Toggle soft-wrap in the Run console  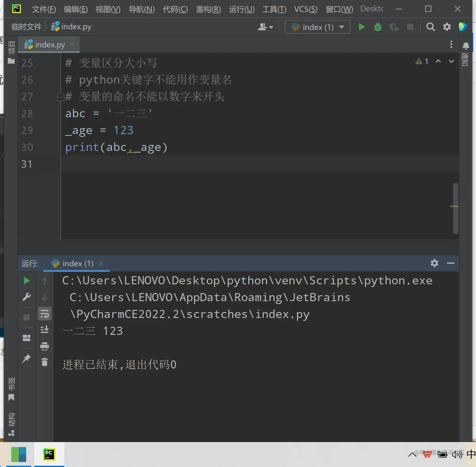click(x=45, y=314)
